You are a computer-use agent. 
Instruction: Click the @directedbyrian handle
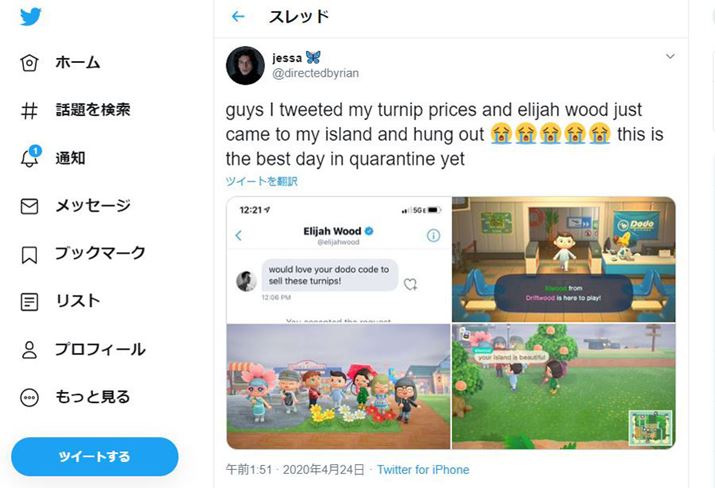pyautogui.click(x=315, y=73)
